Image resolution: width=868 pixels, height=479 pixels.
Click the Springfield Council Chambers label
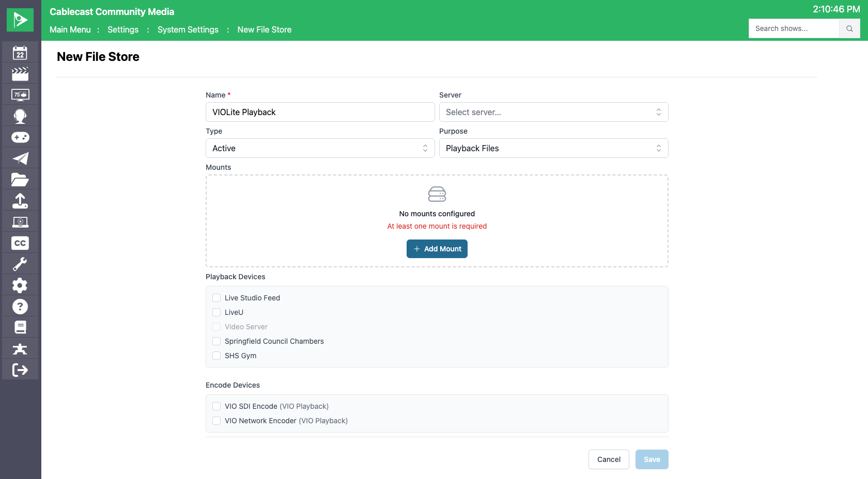coord(274,341)
